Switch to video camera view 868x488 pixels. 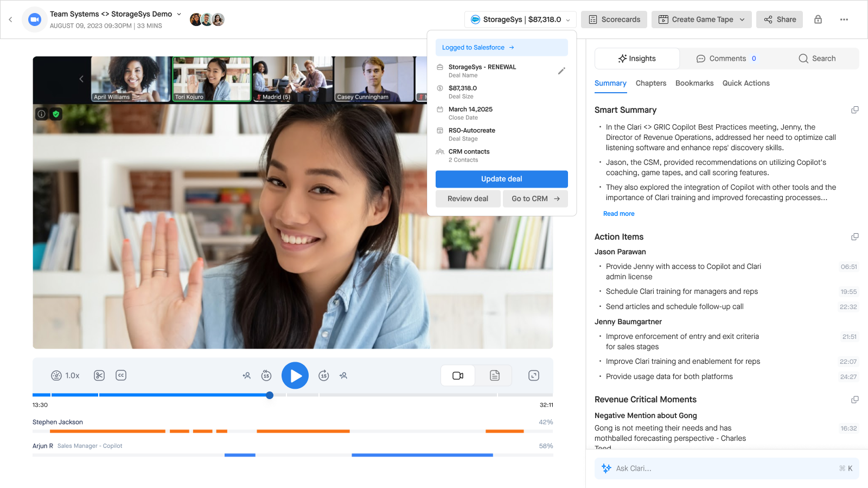[x=458, y=375]
